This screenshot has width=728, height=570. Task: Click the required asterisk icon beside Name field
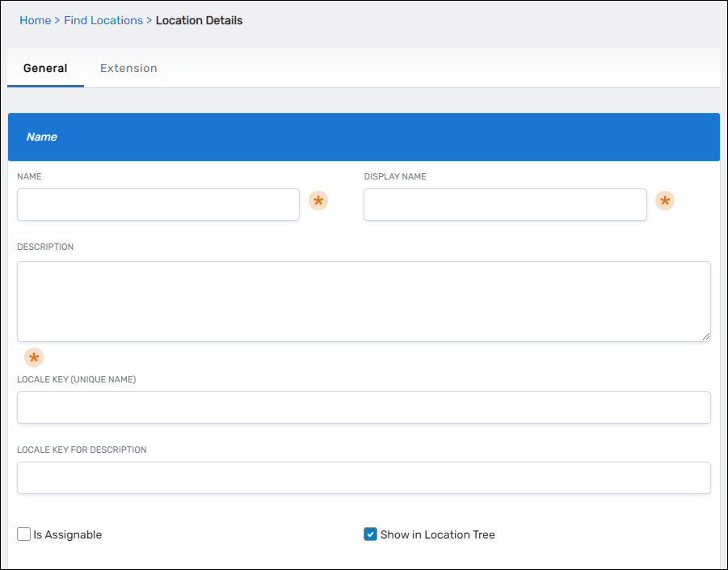318,201
